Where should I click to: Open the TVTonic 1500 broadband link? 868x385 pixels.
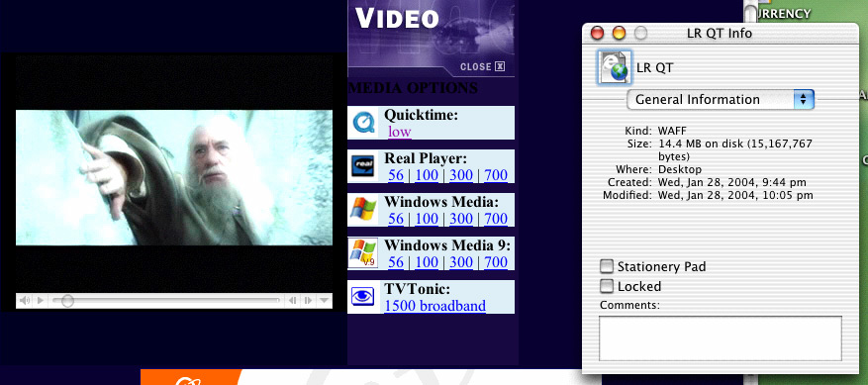point(435,306)
